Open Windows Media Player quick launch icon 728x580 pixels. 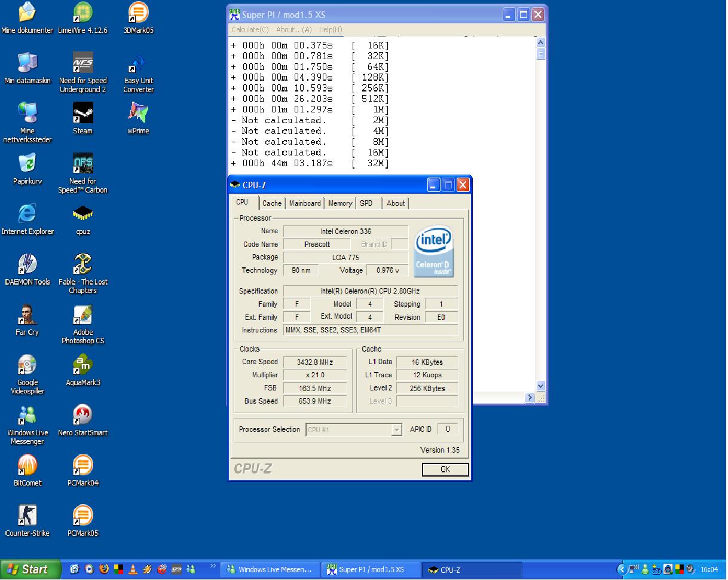point(89,569)
